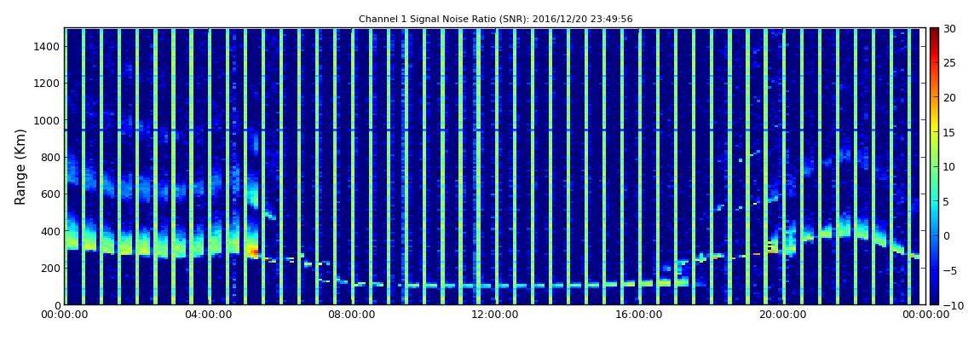Click the 'Range (Km)' y-axis label
980x347 pixels.
20,165
